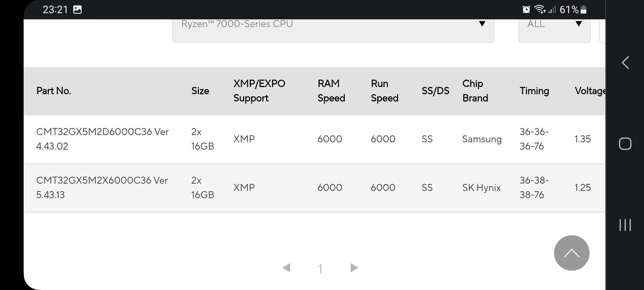Tap the Android back navigation arrow

[625, 63]
